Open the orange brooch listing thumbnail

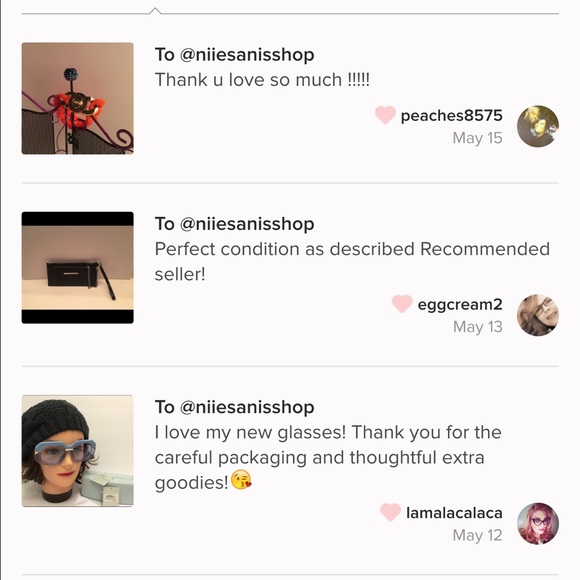(x=78, y=98)
